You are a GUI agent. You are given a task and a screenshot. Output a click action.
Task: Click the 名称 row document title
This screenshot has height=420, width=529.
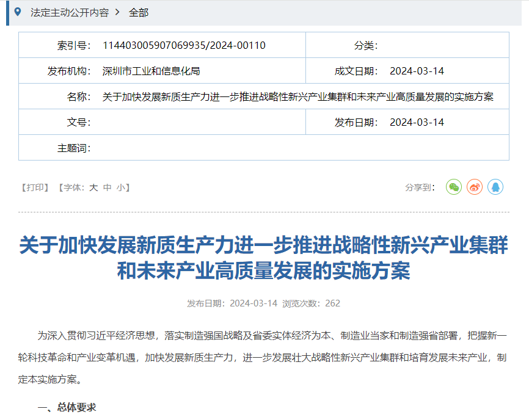coord(298,96)
